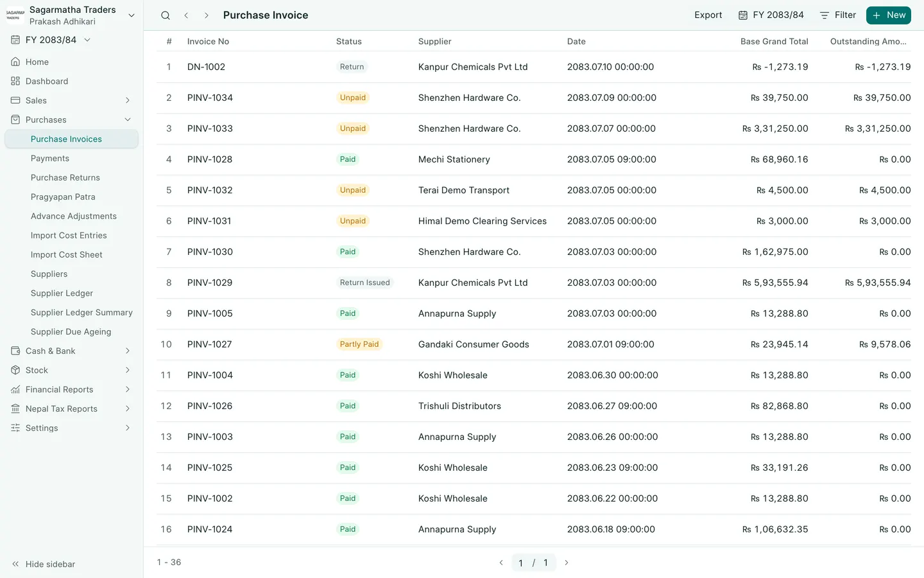Click the Settings sliders icon
This screenshot has width=924, height=578.
[x=15, y=428]
